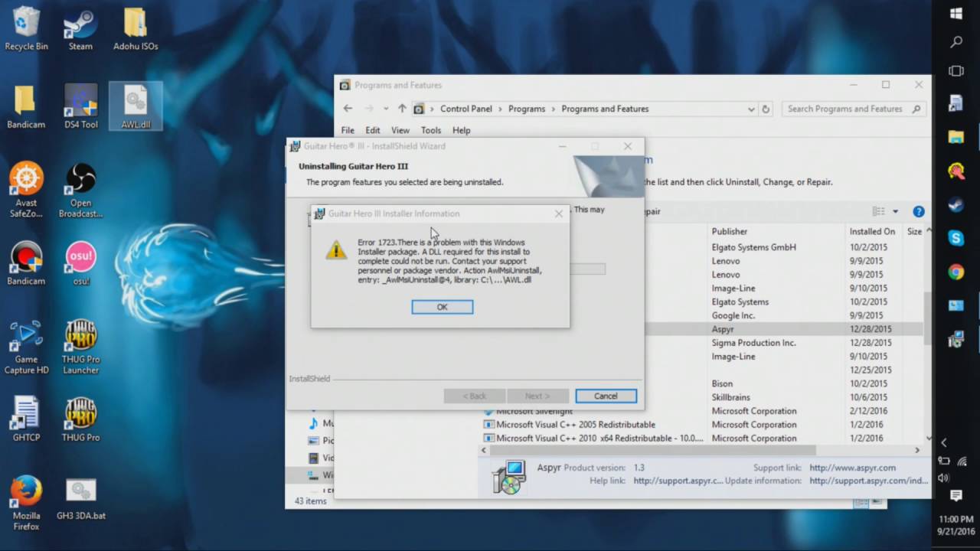Open the Recycle Bin desktop icon
Screen dimensions: 980x551
click(x=26, y=29)
